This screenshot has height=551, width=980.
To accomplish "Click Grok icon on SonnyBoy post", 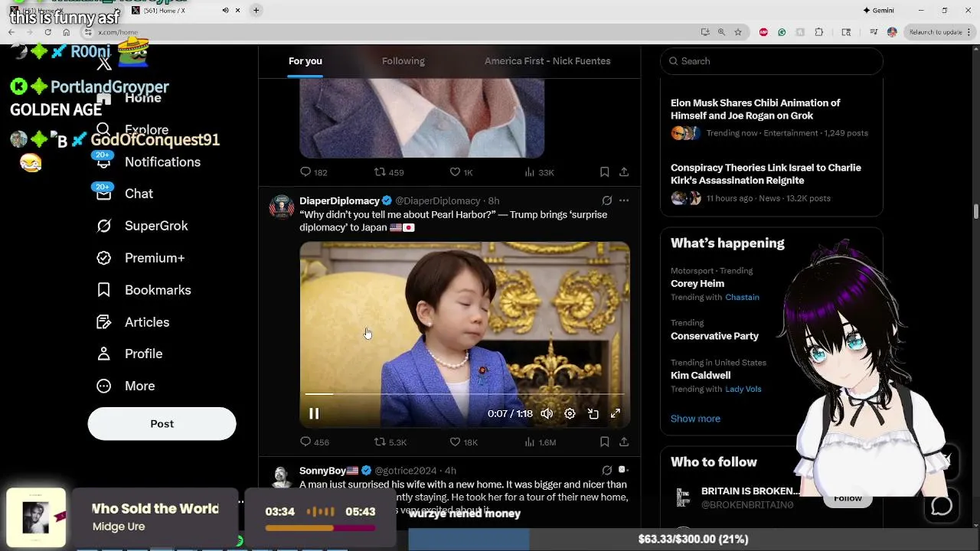I will tap(606, 470).
